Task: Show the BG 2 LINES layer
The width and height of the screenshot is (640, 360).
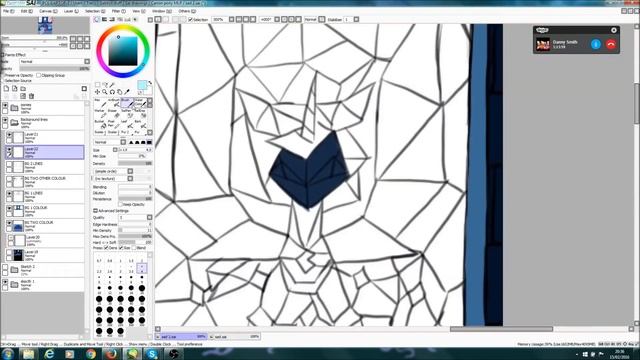Action: (9, 164)
